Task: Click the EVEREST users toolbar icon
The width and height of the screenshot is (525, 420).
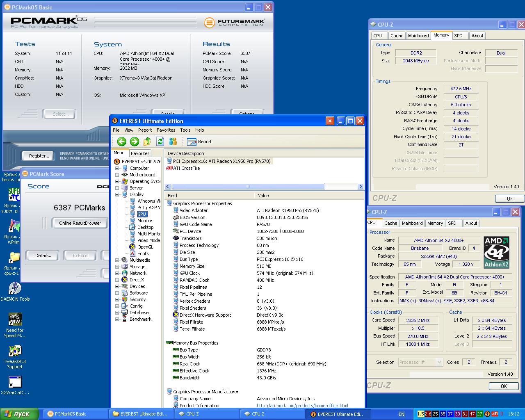Action: click(x=173, y=142)
